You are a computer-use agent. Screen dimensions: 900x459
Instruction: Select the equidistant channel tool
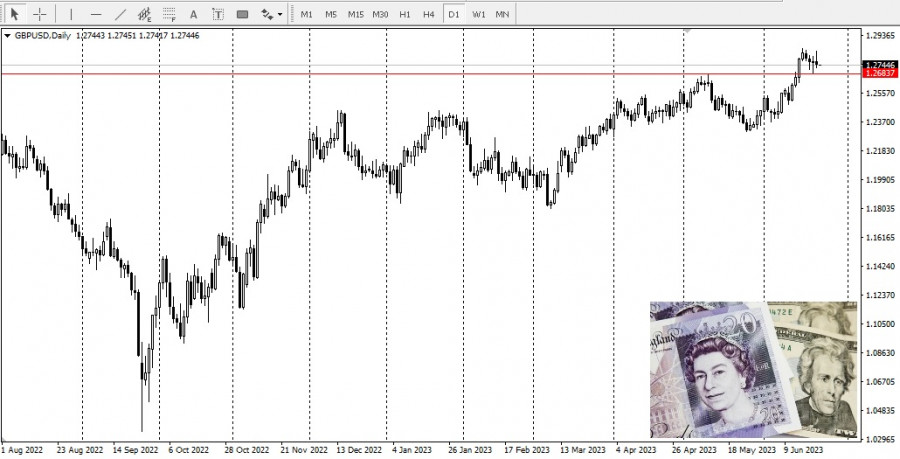pos(145,14)
